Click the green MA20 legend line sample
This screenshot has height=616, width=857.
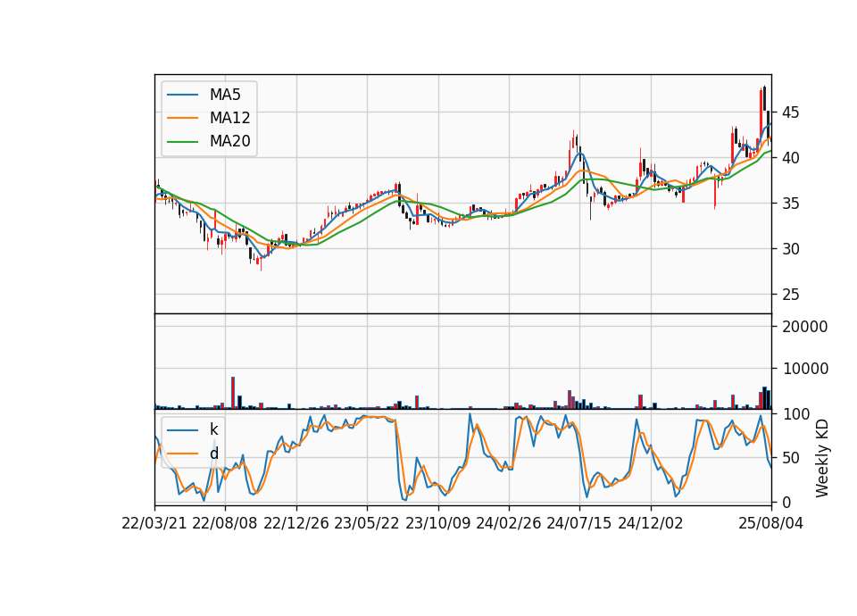[x=182, y=142]
